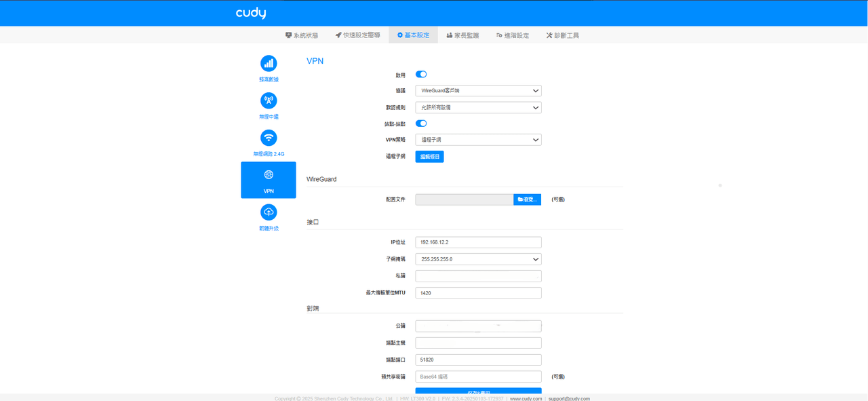The height and width of the screenshot is (401, 868).
Task: Click the 配置文件 file path field
Action: pyautogui.click(x=465, y=199)
